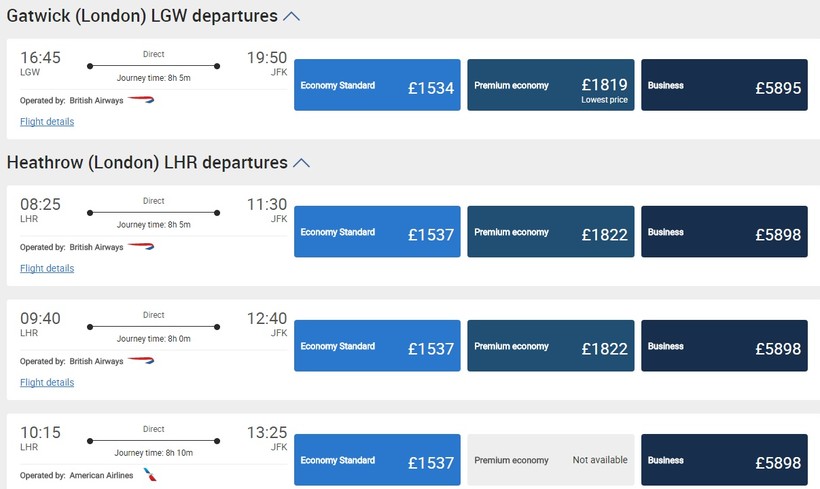Pick Economy Standard £1537 on 09:40 flight
820x489 pixels.
point(377,346)
